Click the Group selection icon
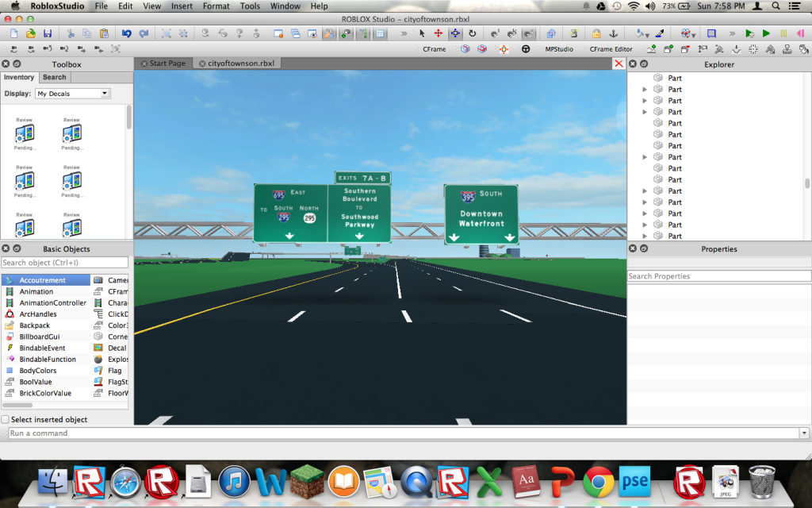 tap(167, 33)
